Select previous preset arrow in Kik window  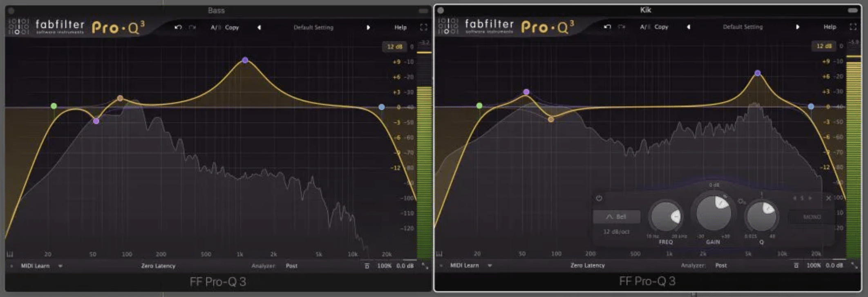point(689,27)
